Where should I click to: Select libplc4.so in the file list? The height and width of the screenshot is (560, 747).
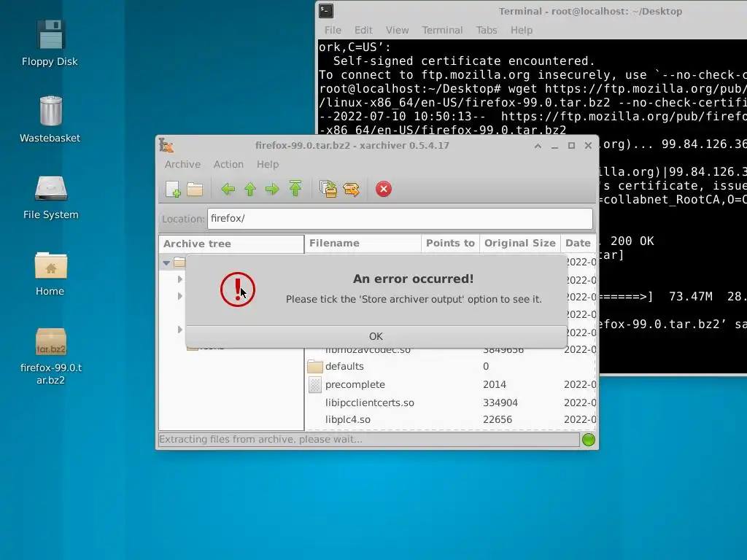450,419
